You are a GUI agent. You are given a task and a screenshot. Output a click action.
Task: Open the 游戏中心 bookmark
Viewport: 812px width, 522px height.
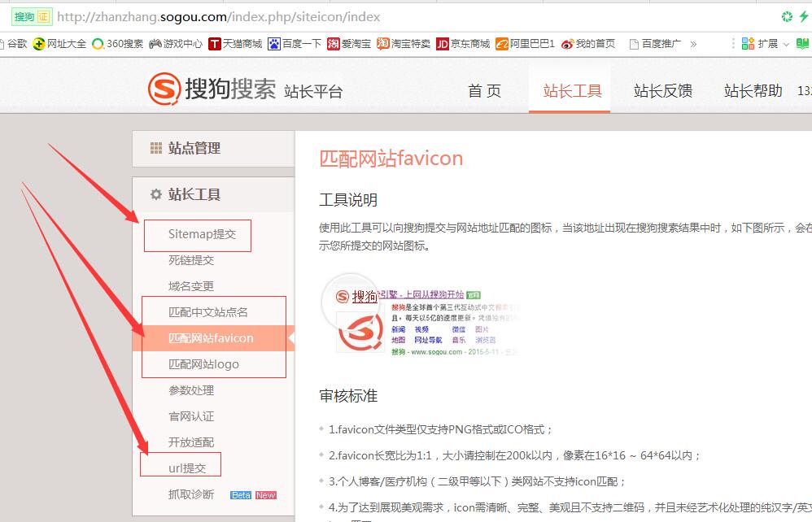(176, 44)
